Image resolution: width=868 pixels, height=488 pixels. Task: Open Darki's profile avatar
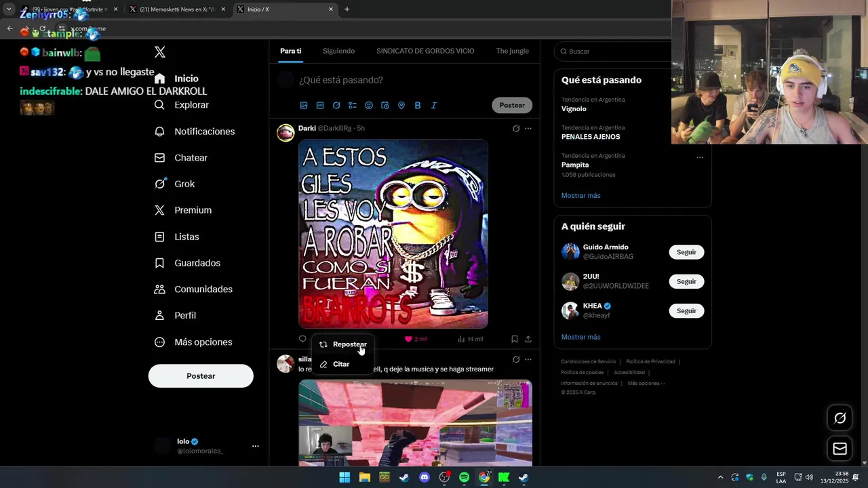(x=285, y=132)
